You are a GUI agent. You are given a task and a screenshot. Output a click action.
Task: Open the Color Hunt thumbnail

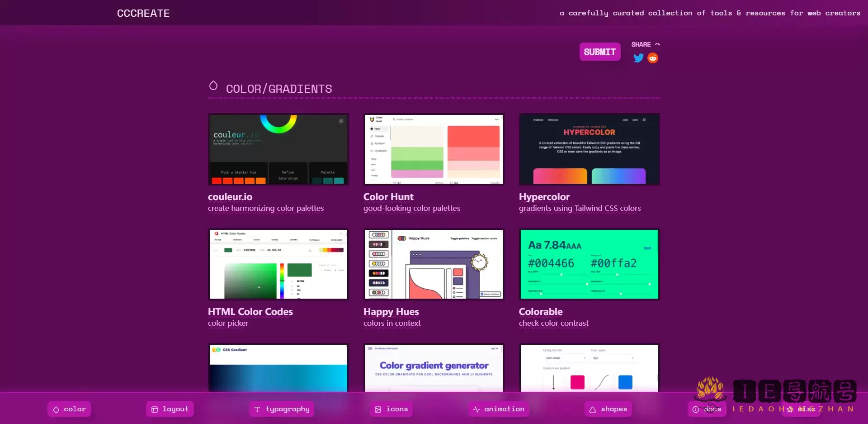(x=433, y=149)
